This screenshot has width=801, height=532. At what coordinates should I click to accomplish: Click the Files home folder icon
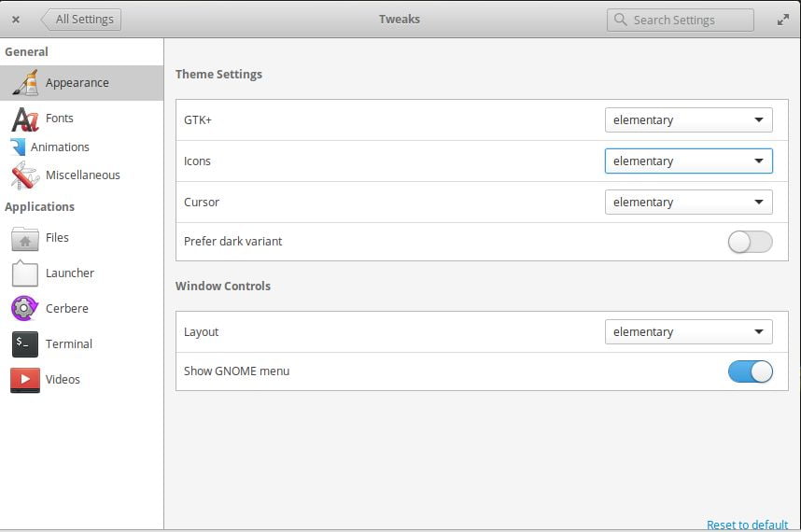25,238
